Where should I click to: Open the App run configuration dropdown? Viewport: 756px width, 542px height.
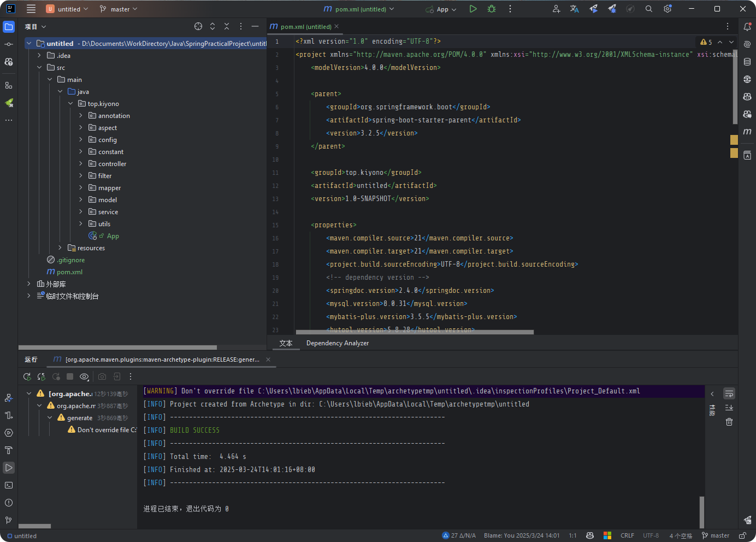tap(441, 9)
